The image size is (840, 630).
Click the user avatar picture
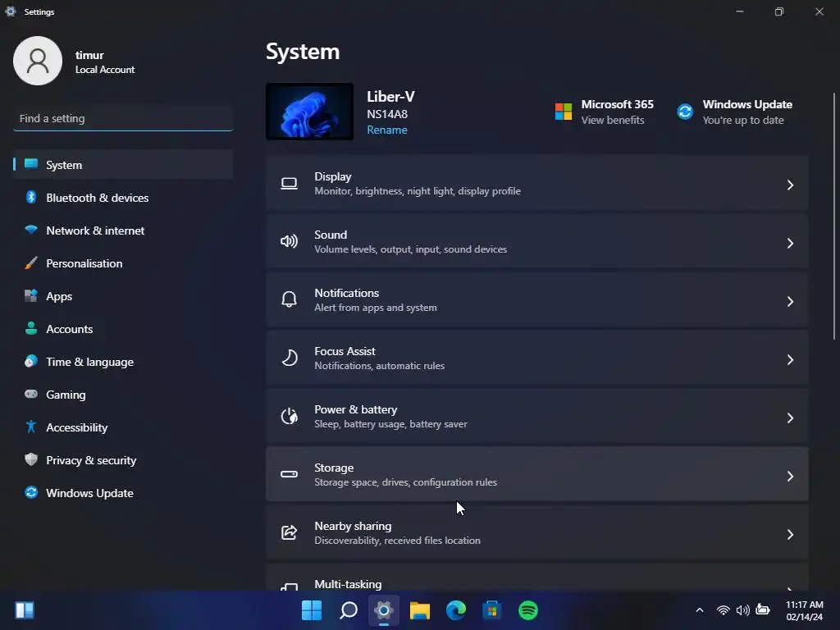pos(38,61)
